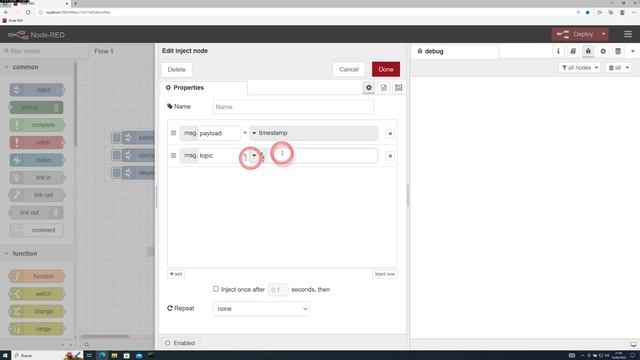The width and height of the screenshot is (640, 360).
Task: Open the Windows Start menu
Action: coord(5,356)
